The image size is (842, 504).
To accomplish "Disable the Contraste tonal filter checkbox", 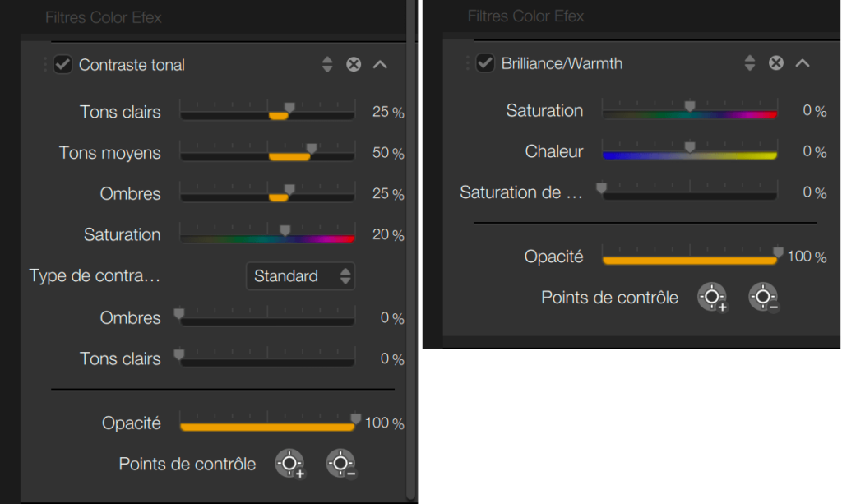I will (62, 65).
